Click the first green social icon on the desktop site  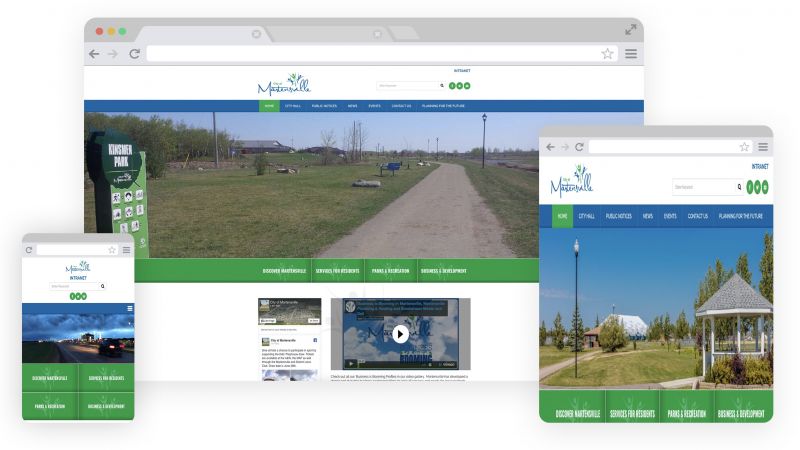tap(452, 86)
